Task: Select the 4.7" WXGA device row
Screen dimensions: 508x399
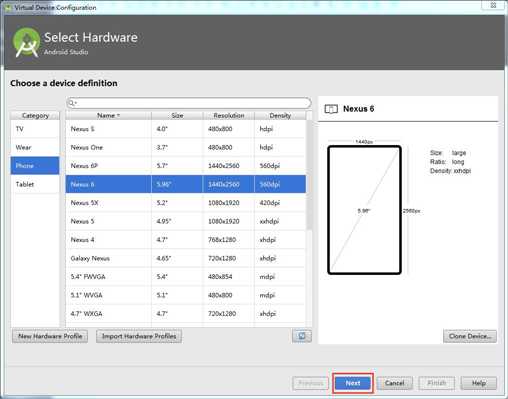Action: point(186,314)
